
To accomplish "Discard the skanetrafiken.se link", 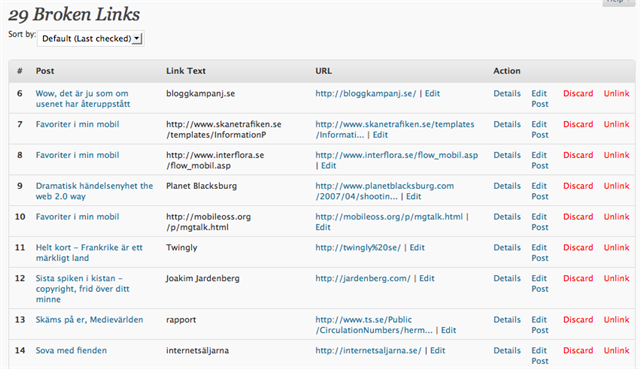I will tap(578, 124).
